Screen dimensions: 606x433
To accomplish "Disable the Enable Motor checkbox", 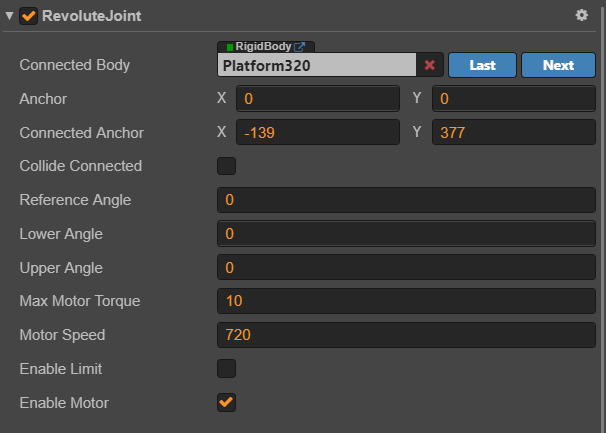I will (227, 403).
